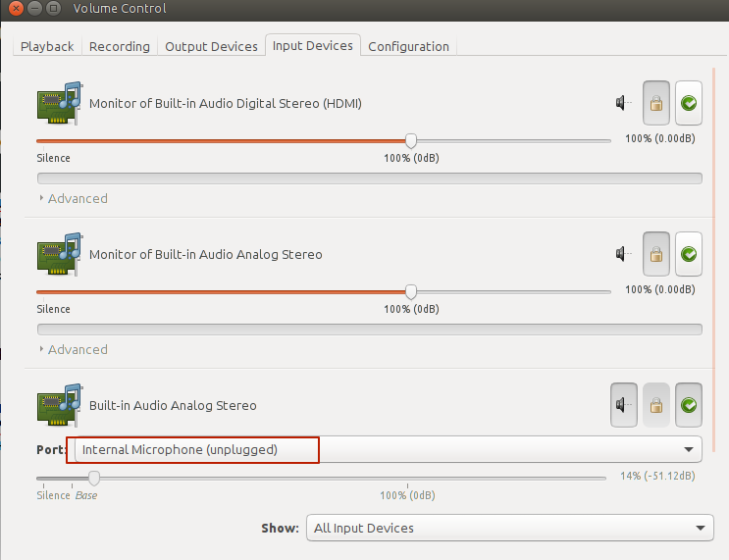The image size is (729, 560).
Task: Close the Volume Control window
Action: [x=14, y=9]
